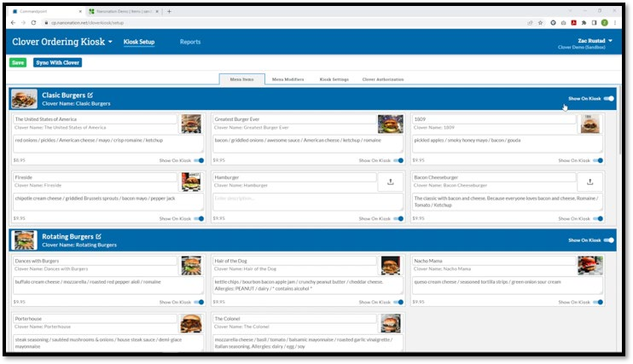Switch to the Kiosk Settings tab

334,79
